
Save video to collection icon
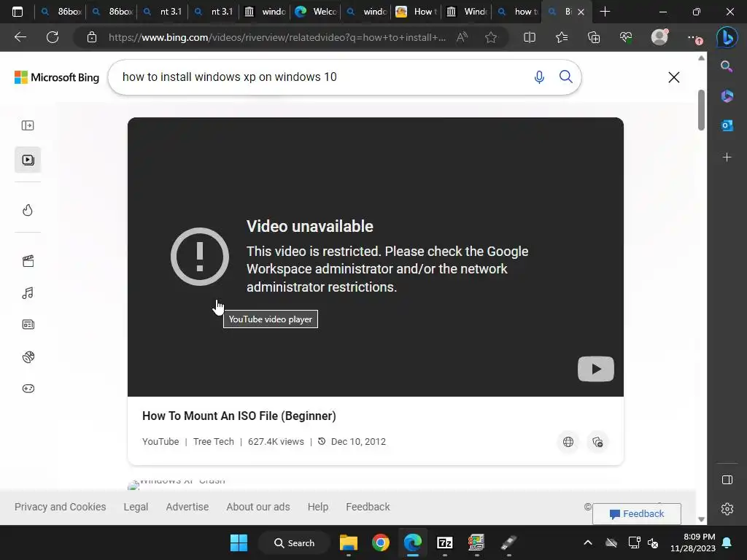[597, 442]
